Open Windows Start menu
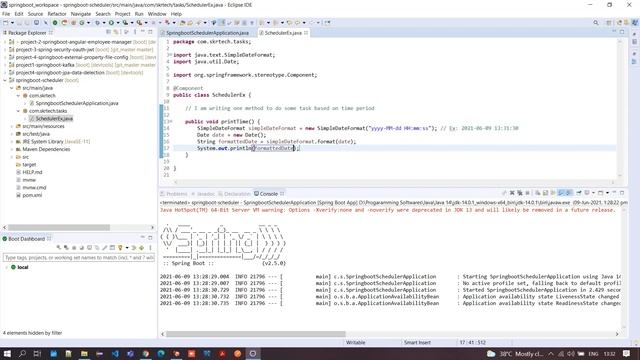Viewport: 640px width, 360px height. [7, 353]
